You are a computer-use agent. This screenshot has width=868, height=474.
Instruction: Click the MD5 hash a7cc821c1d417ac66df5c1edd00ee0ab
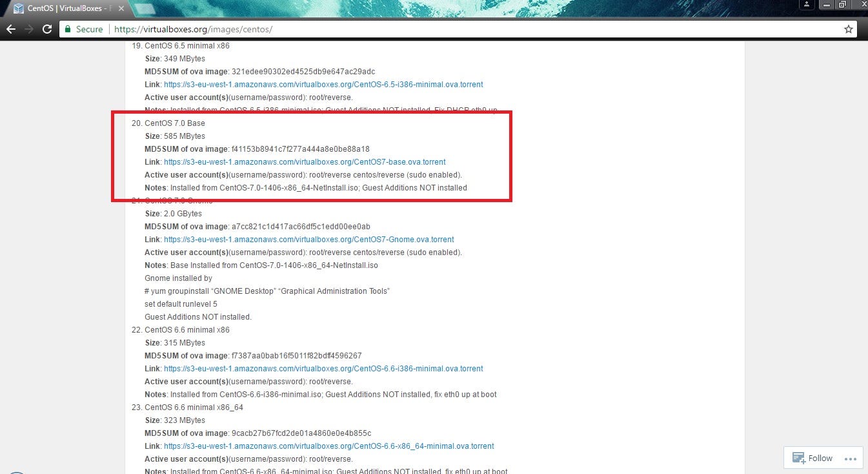[x=301, y=227]
